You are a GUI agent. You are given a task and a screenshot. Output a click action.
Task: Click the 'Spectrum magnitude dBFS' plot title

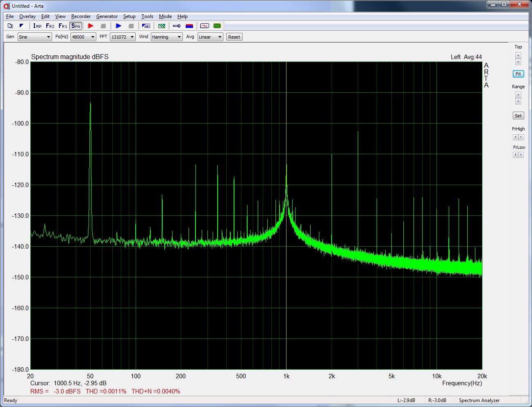(x=70, y=57)
